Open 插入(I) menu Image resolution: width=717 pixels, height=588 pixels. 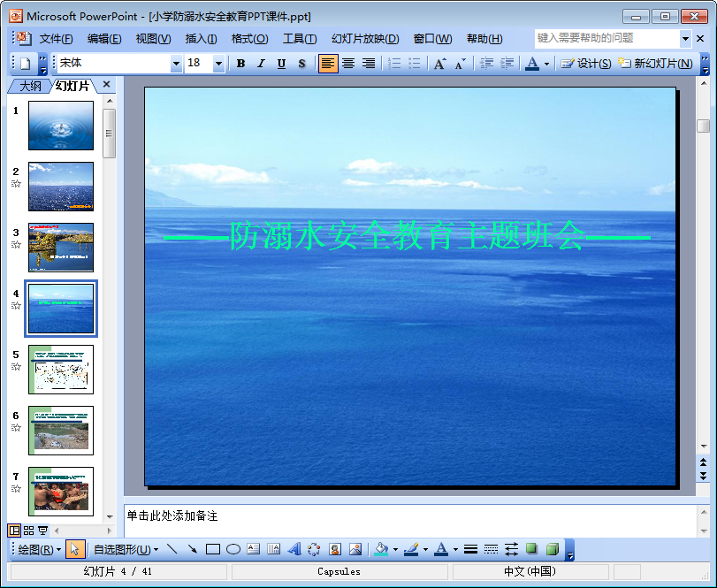pos(202,39)
